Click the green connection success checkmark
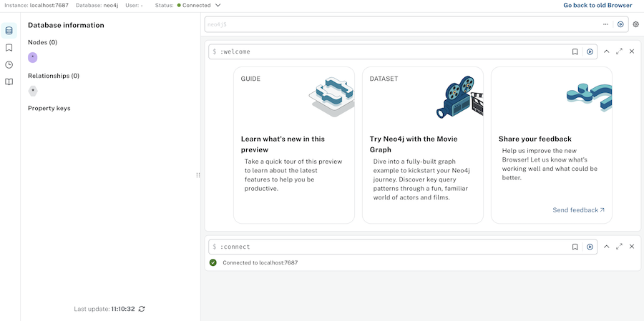The width and height of the screenshot is (644, 321). 213,262
